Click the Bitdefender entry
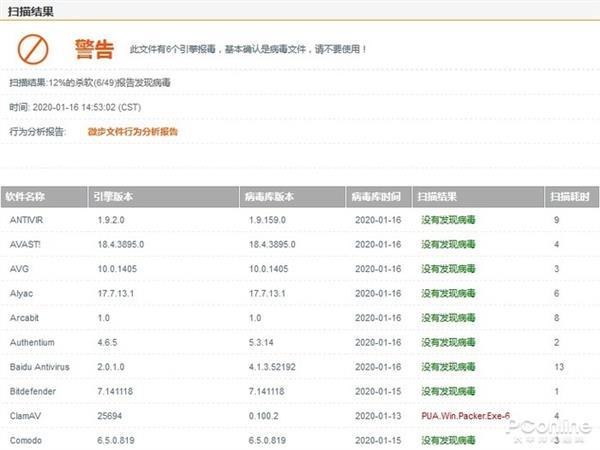The height and width of the screenshot is (450, 600). (x=33, y=391)
